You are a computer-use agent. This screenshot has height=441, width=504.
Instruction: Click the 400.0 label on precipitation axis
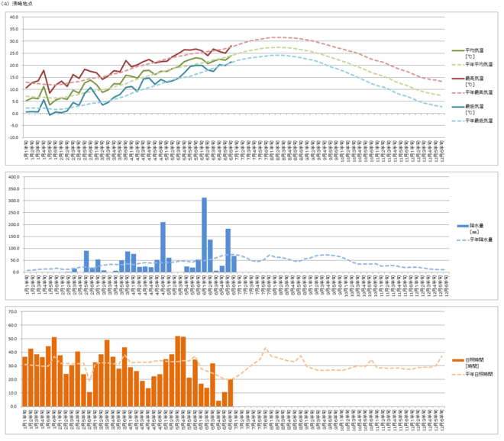click(14, 177)
